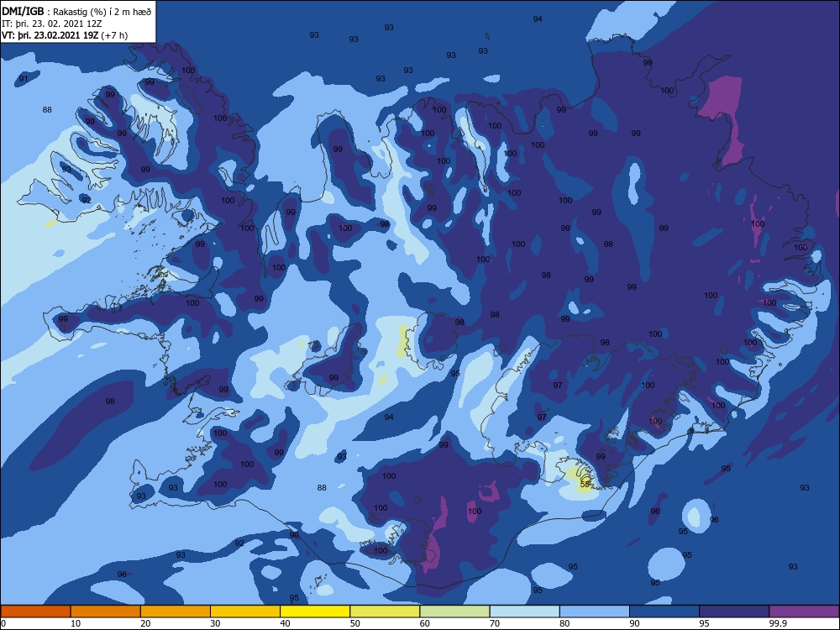Select the indigo 95–99.9 legend swatch
840x630 pixels.
pos(734,612)
